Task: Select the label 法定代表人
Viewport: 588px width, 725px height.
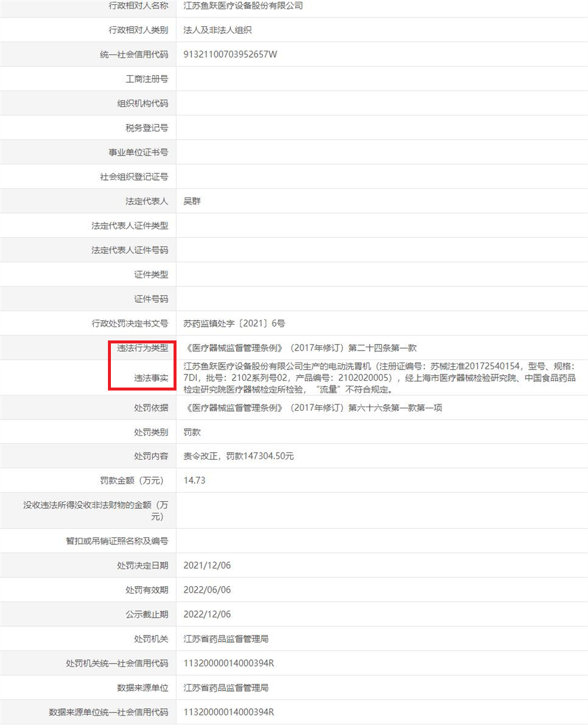Action: [x=147, y=201]
